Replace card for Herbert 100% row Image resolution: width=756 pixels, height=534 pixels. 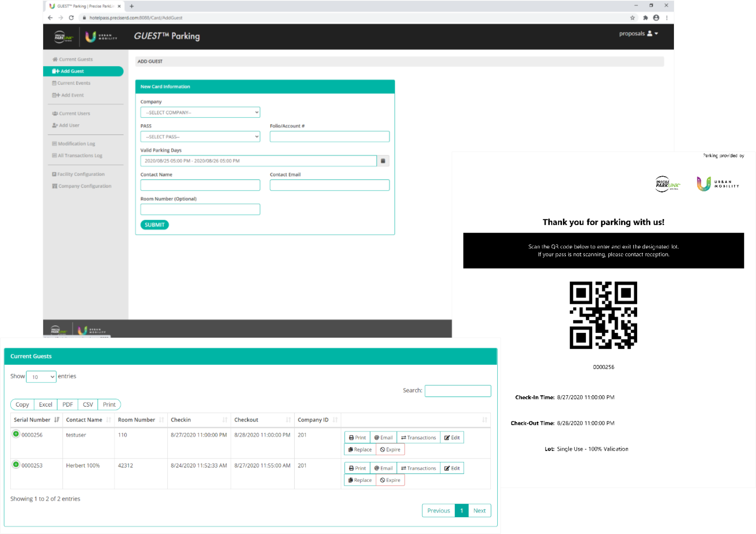click(360, 480)
